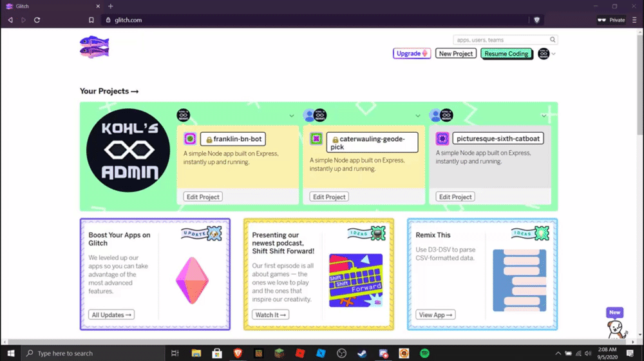Click the glitch.com address bar
This screenshot has height=361, width=644.
[316, 20]
